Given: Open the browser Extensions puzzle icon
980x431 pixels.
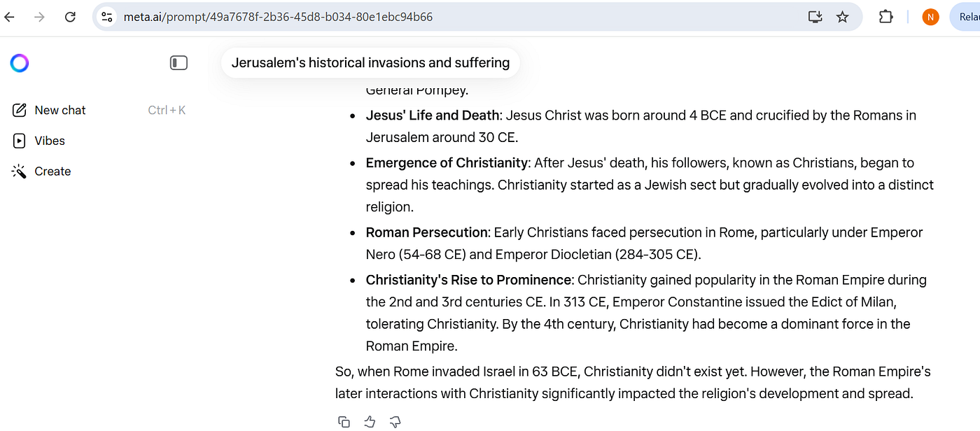Looking at the screenshot, I should (x=885, y=17).
